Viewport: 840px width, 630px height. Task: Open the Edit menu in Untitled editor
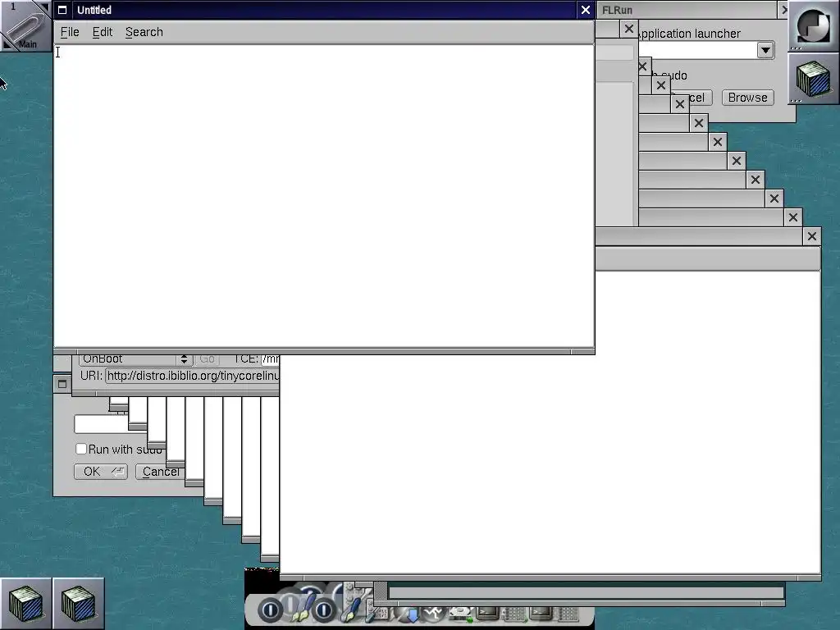pos(103,32)
